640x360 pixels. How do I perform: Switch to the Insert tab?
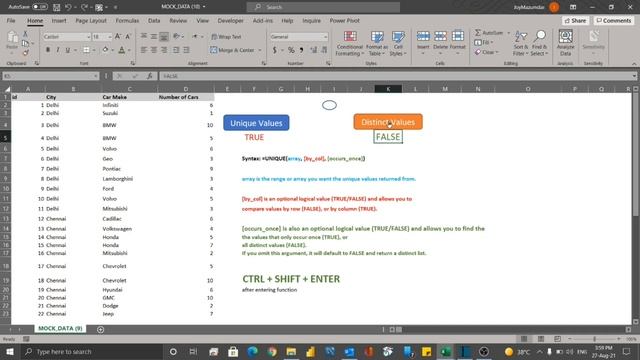[x=59, y=20]
